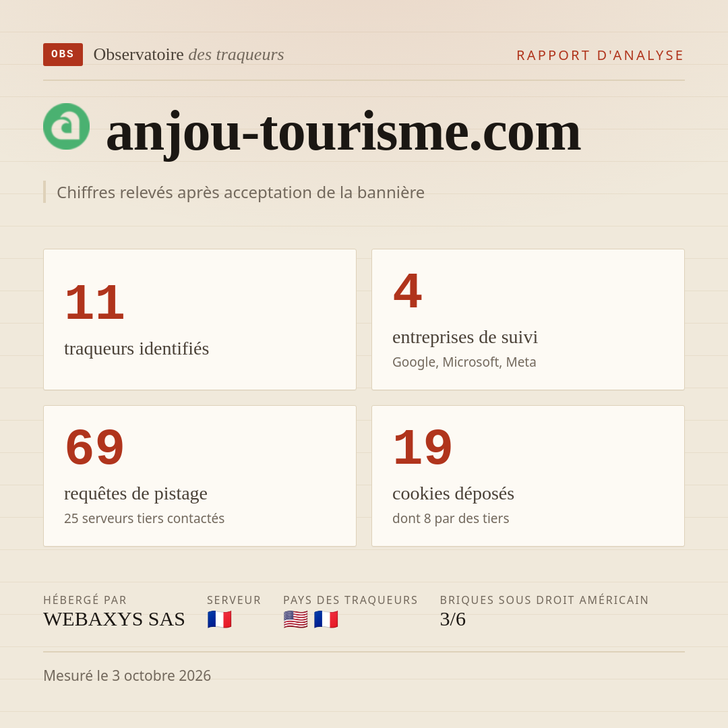Image resolution: width=728 pixels, height=728 pixels.
Task: Click '25 serveurs tiers contactés' text
Action: [x=144, y=518]
